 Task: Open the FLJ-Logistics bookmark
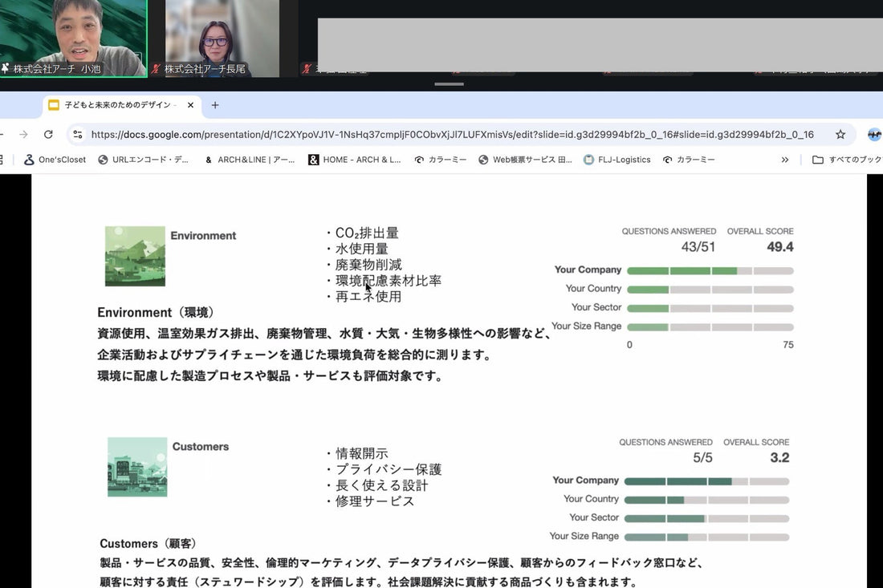[x=617, y=160]
